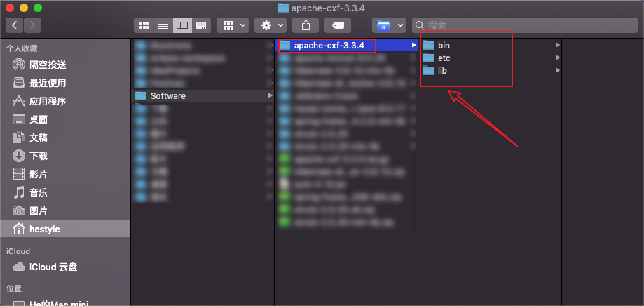Open the gear action menu

[x=270, y=25]
